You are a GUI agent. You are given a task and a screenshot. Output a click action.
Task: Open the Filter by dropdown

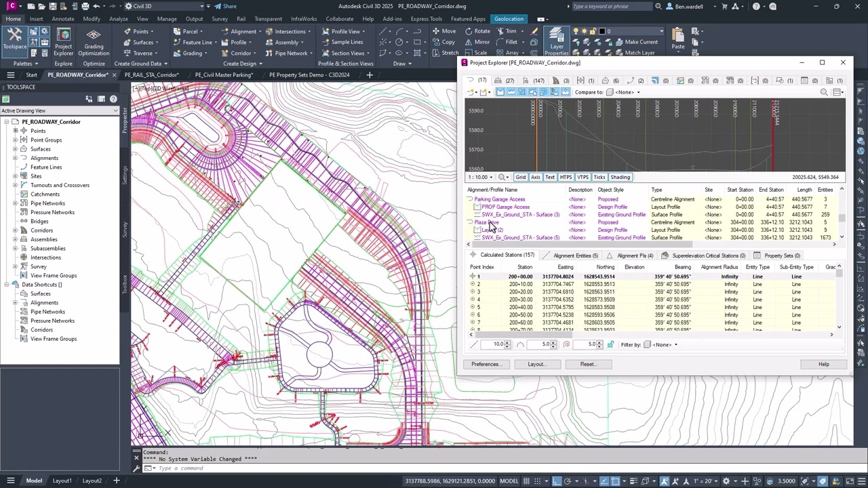661,344
